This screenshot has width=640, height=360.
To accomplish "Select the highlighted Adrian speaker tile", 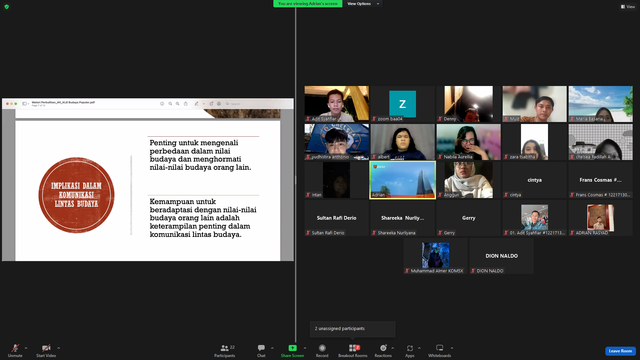I will pos(402,180).
